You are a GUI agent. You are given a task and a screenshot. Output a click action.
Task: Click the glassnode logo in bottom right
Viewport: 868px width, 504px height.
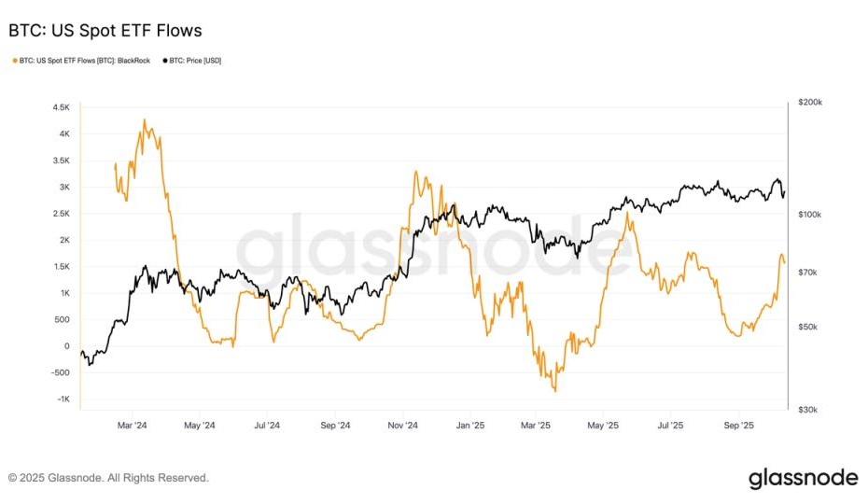click(803, 478)
